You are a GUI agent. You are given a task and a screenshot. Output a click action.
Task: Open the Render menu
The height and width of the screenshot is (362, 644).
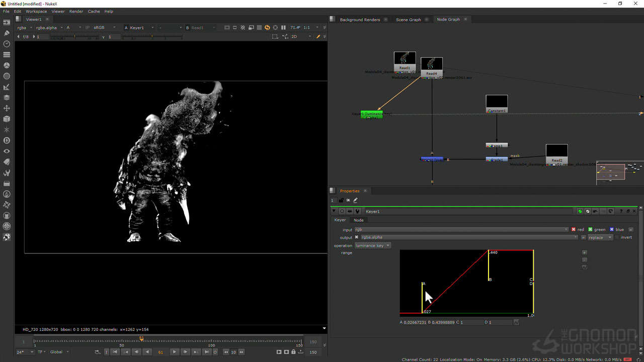click(76, 11)
